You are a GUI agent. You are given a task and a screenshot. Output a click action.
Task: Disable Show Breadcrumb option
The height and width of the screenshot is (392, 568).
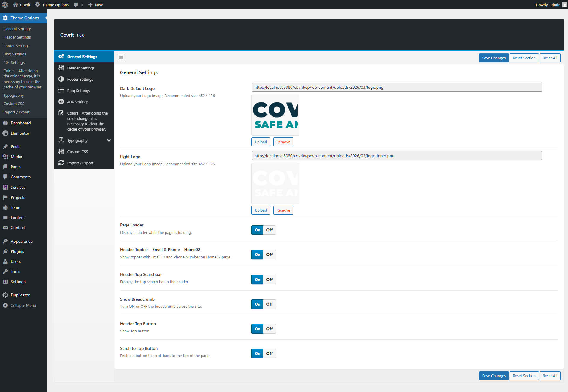coord(269,304)
